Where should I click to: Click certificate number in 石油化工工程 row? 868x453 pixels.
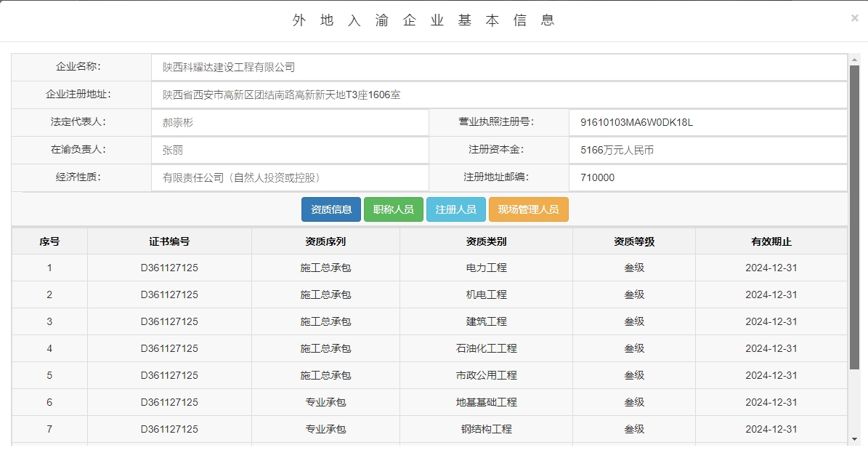(x=169, y=348)
